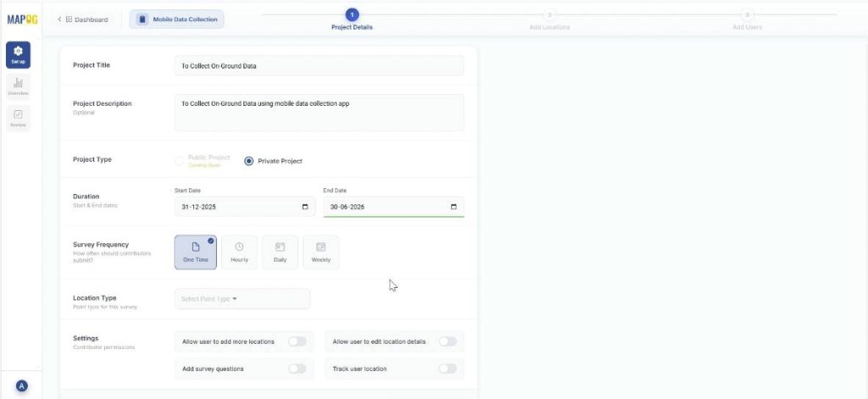
Task: Choose the One Time survey frequency
Action: click(x=195, y=252)
